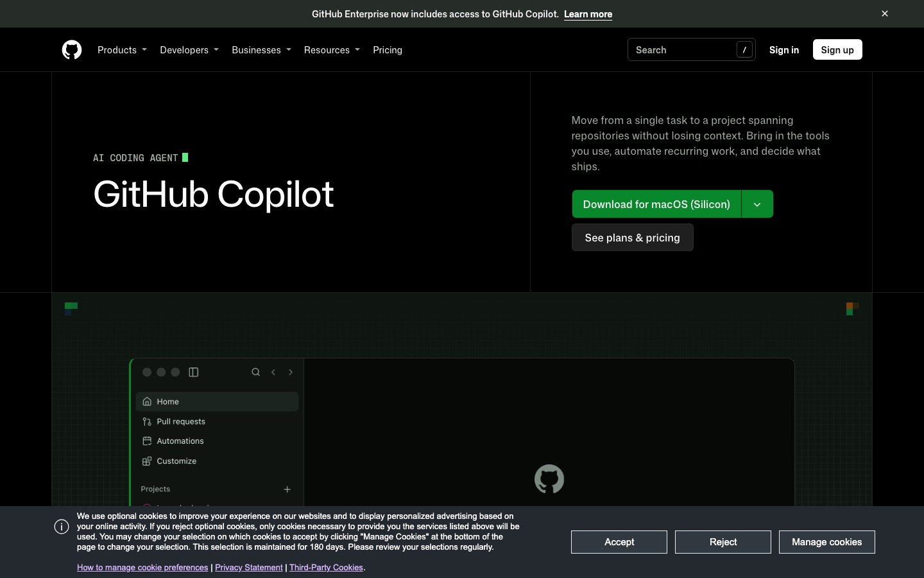Screen dimensions: 924x578
Task: Open Customize in the sidebar
Action: (x=218, y=461)
